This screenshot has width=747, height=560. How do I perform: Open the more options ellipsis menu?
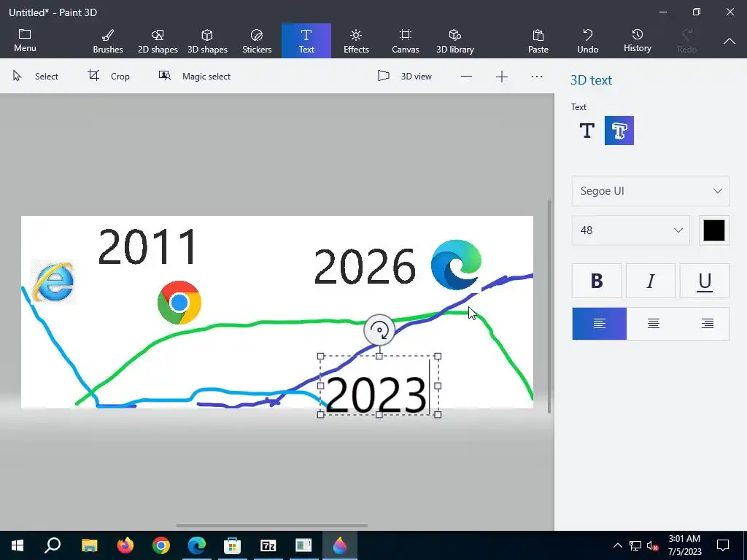point(537,77)
